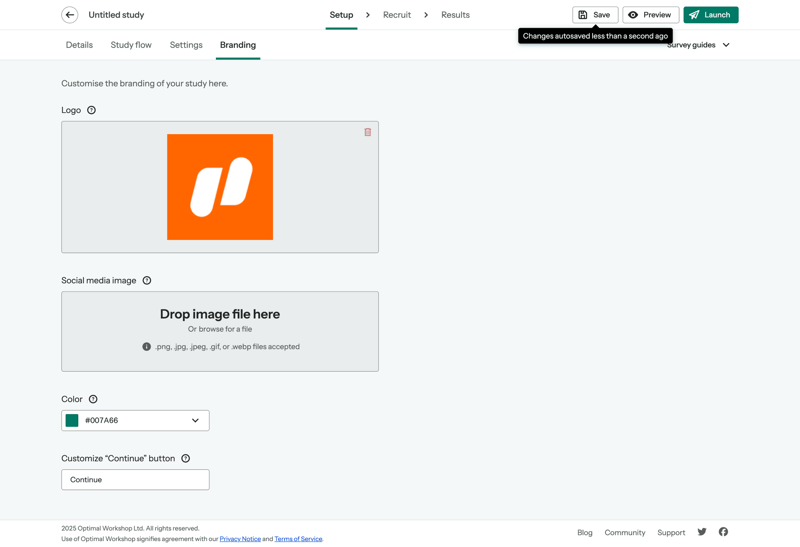Open the Logo help info icon
Viewport: 800px width, 547px height.
(91, 110)
